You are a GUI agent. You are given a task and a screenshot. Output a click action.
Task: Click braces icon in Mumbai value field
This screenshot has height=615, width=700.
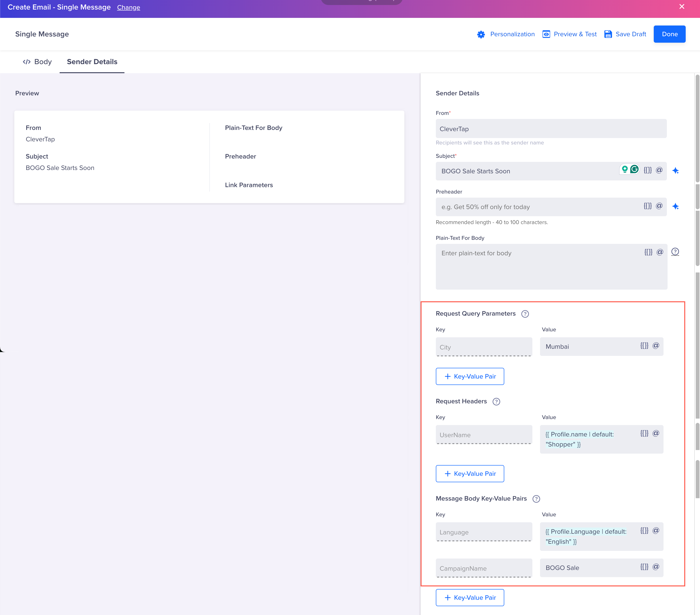click(644, 345)
